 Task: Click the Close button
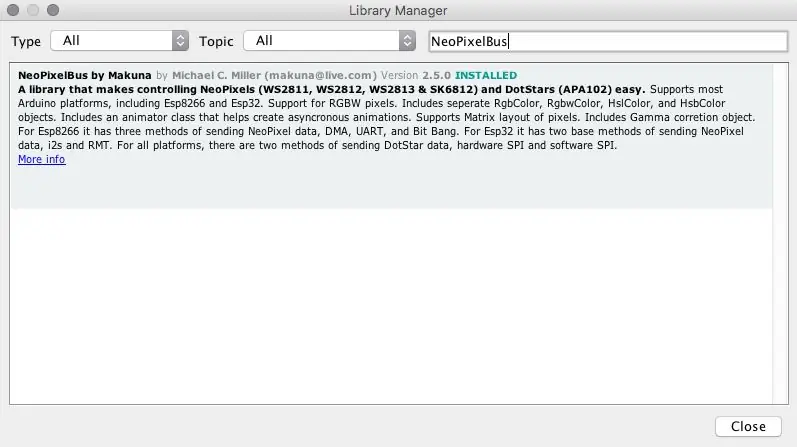coord(748,426)
